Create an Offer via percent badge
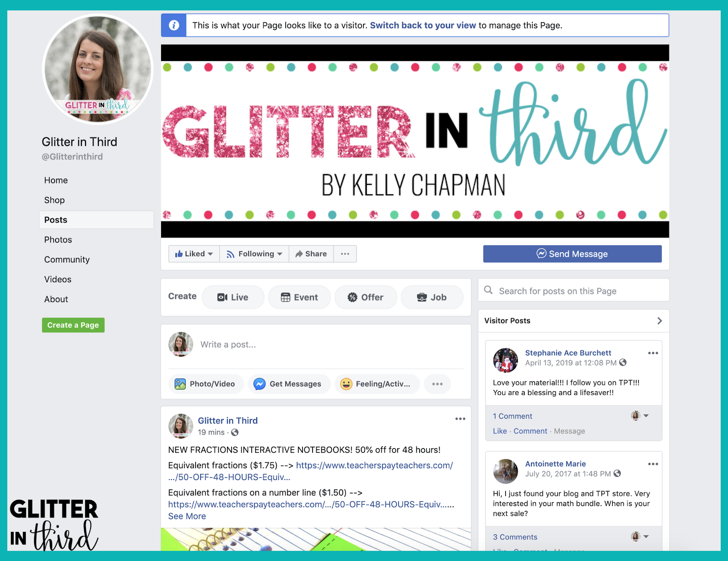This screenshot has width=728, height=561. point(366,297)
